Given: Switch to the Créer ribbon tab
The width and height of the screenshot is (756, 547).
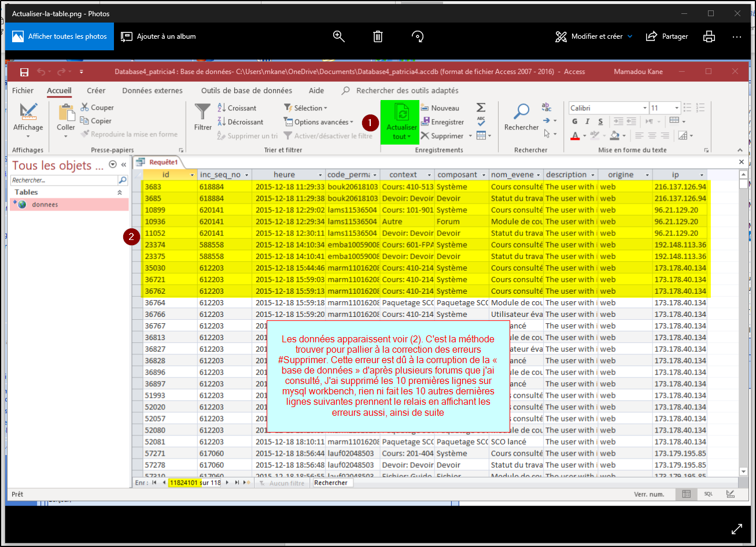Looking at the screenshot, I should 96,91.
